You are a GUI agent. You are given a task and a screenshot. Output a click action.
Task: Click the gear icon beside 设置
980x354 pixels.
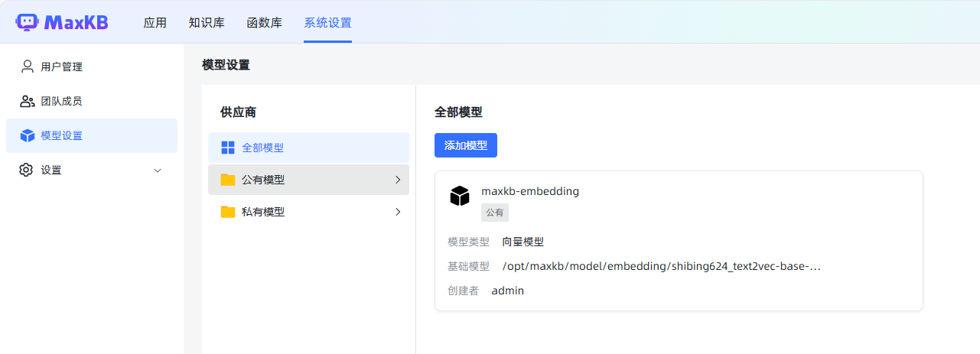pyautogui.click(x=27, y=170)
